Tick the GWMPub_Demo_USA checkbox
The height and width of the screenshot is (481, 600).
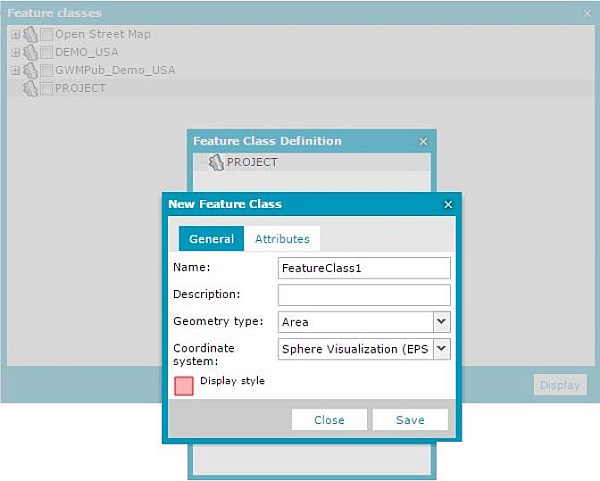[47, 70]
